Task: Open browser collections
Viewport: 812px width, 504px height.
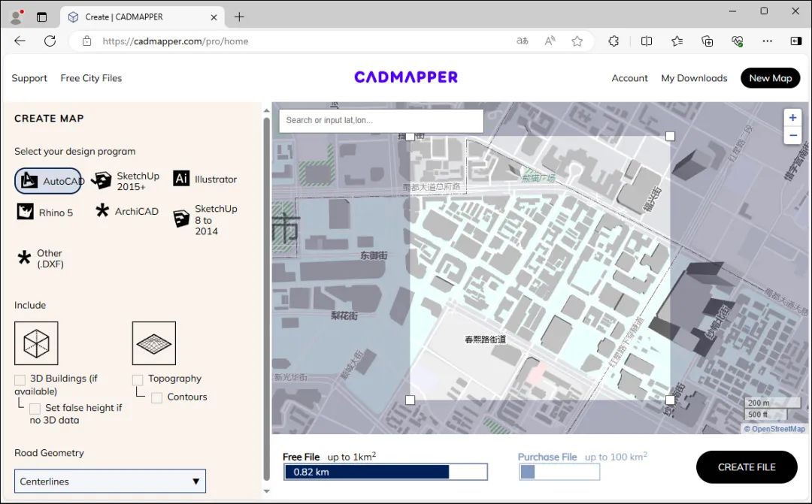Action: 707,41
